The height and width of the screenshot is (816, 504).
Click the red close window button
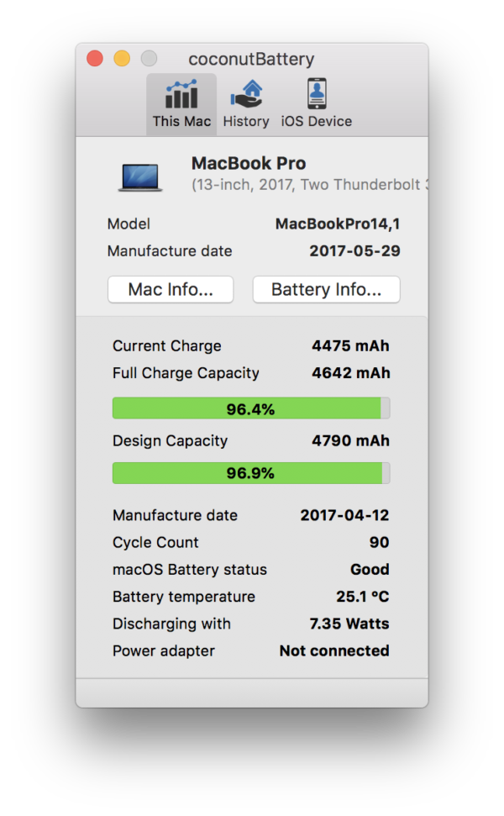click(95, 58)
